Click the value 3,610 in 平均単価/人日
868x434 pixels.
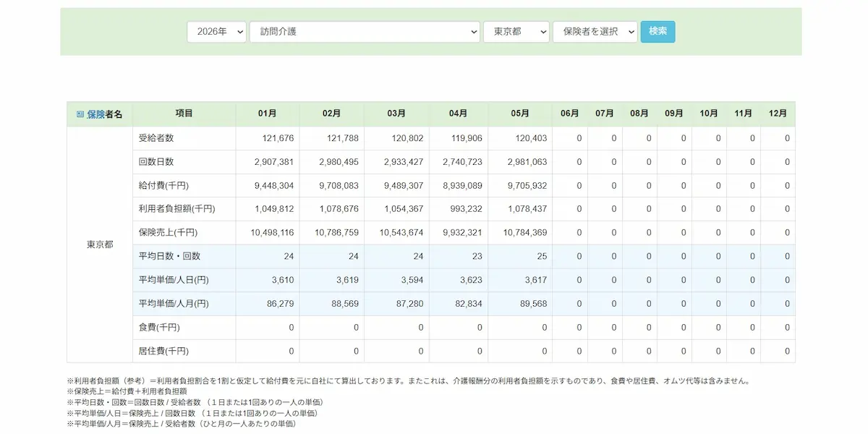(x=282, y=281)
